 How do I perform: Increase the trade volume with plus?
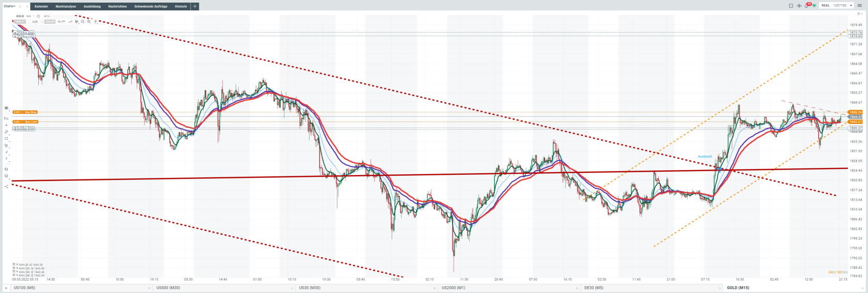42,22
